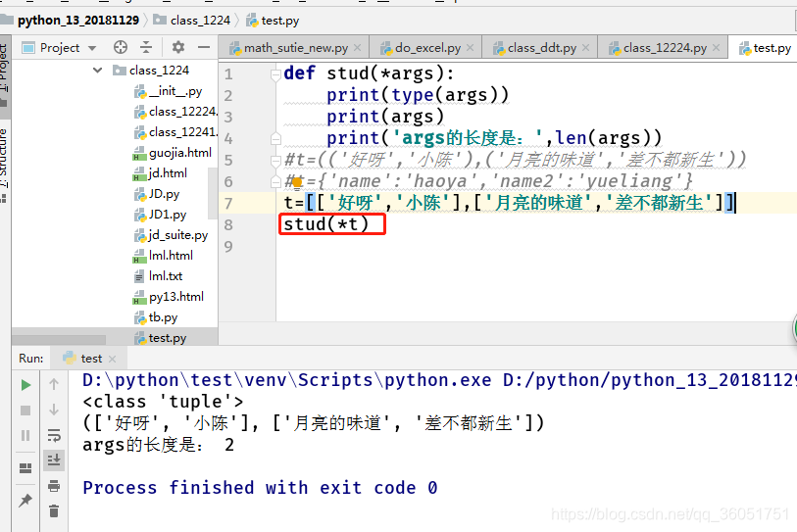Switch to class_12224.py tab

point(665,48)
